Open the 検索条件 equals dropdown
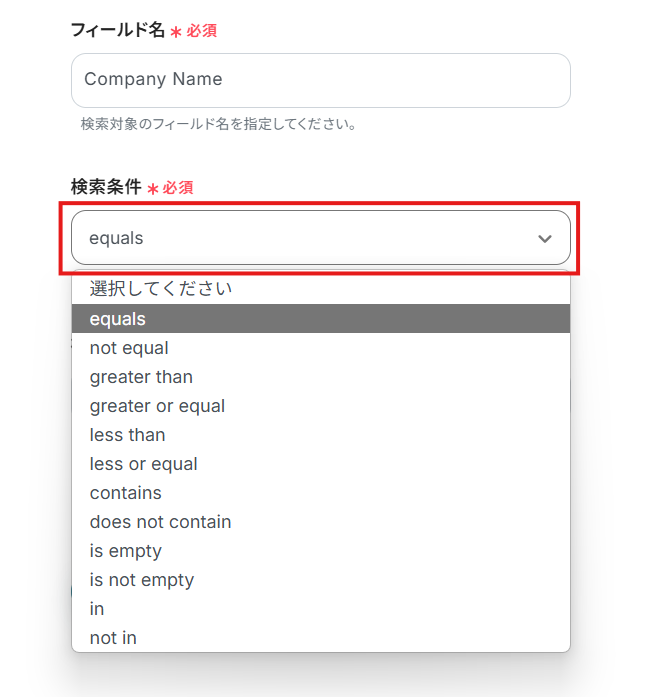Image resolution: width=646 pixels, height=697 pixels. click(x=321, y=238)
